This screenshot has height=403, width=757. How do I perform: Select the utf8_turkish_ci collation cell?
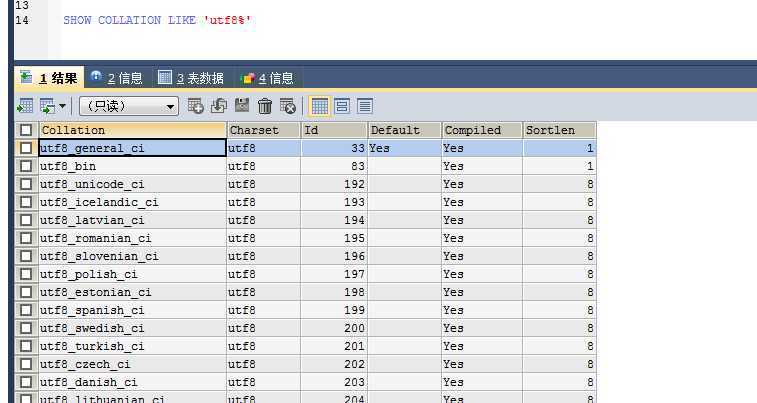tap(132, 346)
